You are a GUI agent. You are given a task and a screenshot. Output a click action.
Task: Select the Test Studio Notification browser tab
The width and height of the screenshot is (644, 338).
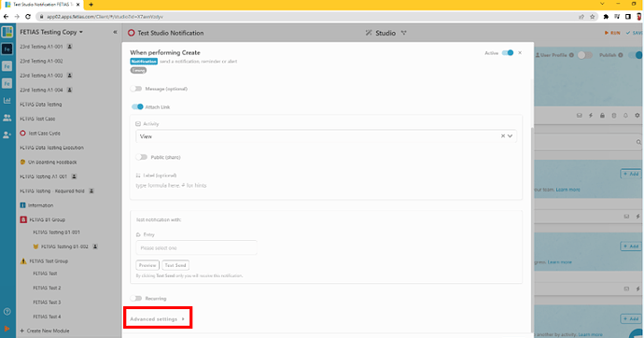click(x=42, y=5)
